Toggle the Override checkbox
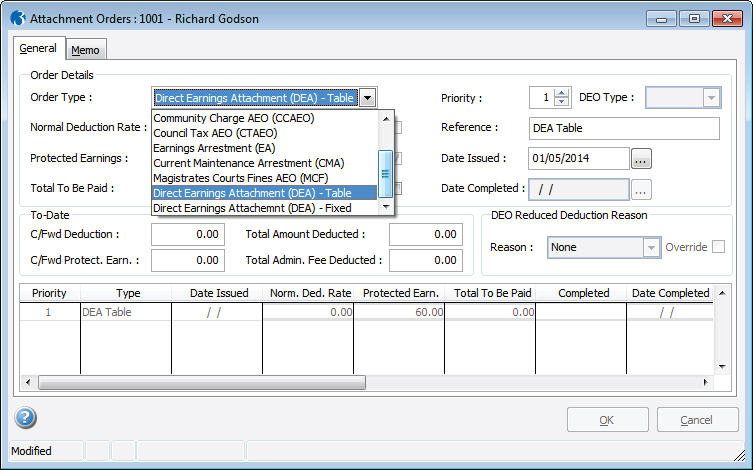 coord(718,247)
